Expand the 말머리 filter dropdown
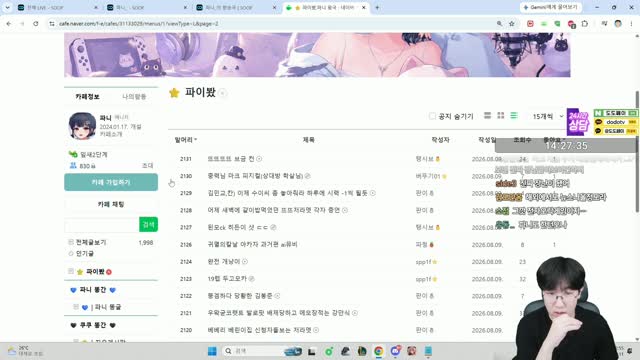Viewport: 640px width, 360px height. click(186, 140)
